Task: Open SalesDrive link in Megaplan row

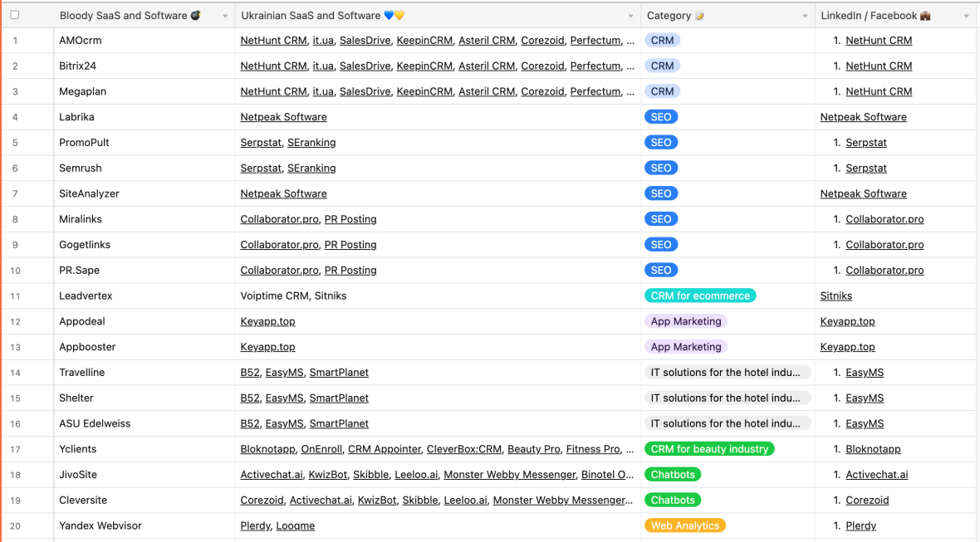Action: 365,92
